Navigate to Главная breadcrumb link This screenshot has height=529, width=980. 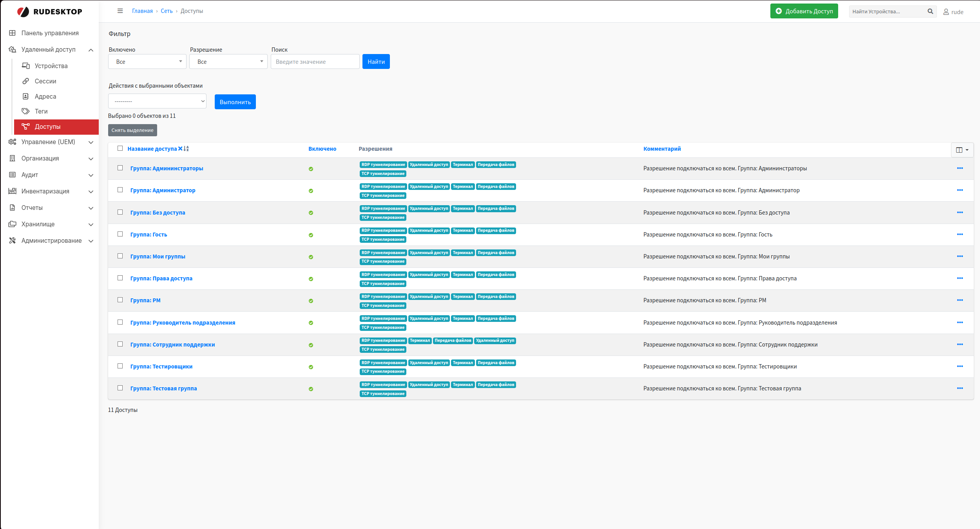coord(142,11)
